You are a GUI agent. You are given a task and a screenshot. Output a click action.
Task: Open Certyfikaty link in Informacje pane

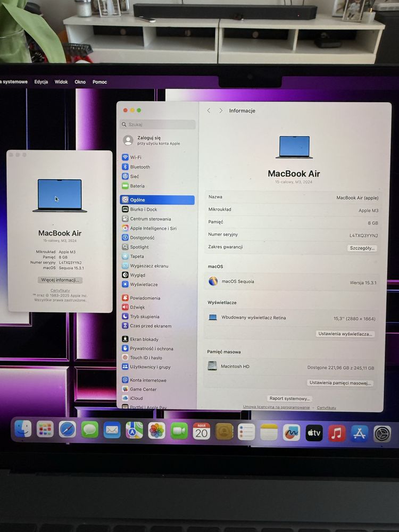(x=327, y=408)
